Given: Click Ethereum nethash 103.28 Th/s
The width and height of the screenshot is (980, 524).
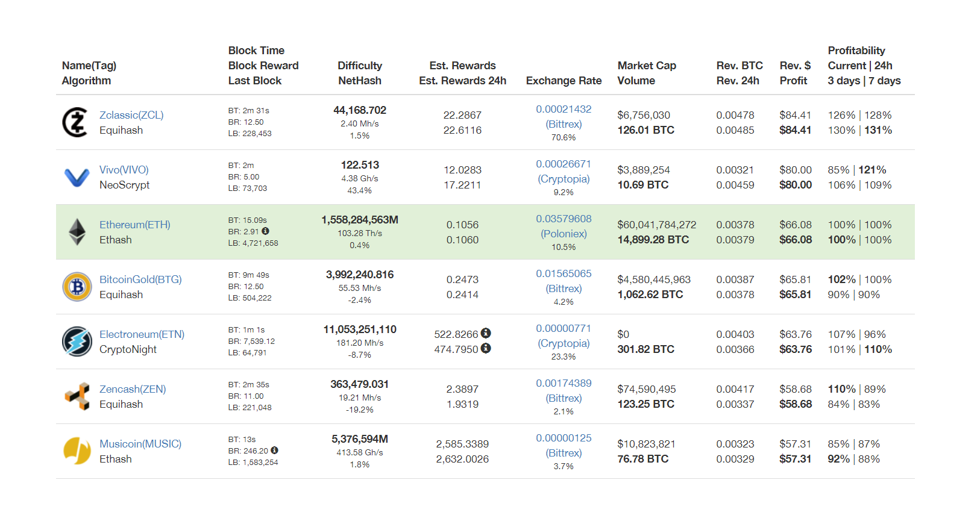Looking at the screenshot, I should 360,233.
